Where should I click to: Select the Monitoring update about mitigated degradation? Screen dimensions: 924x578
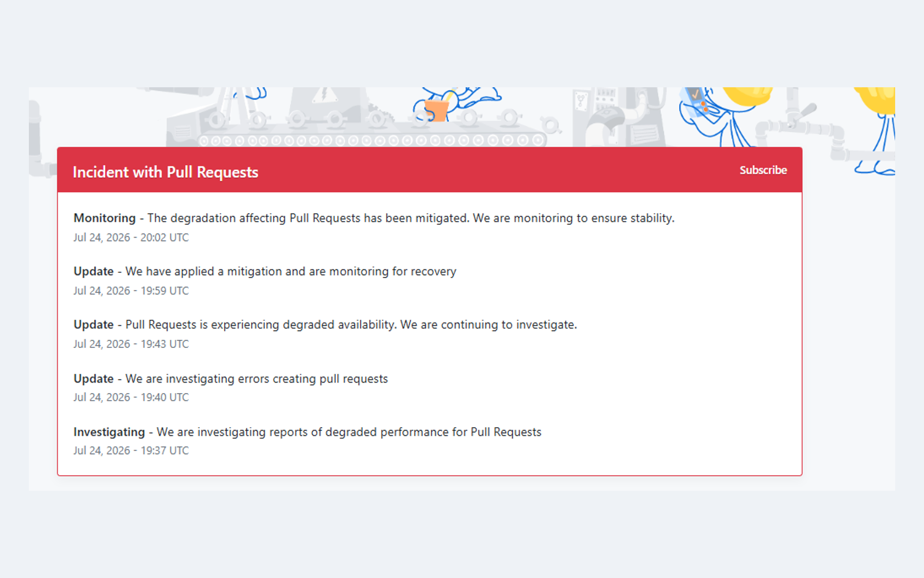(x=374, y=218)
